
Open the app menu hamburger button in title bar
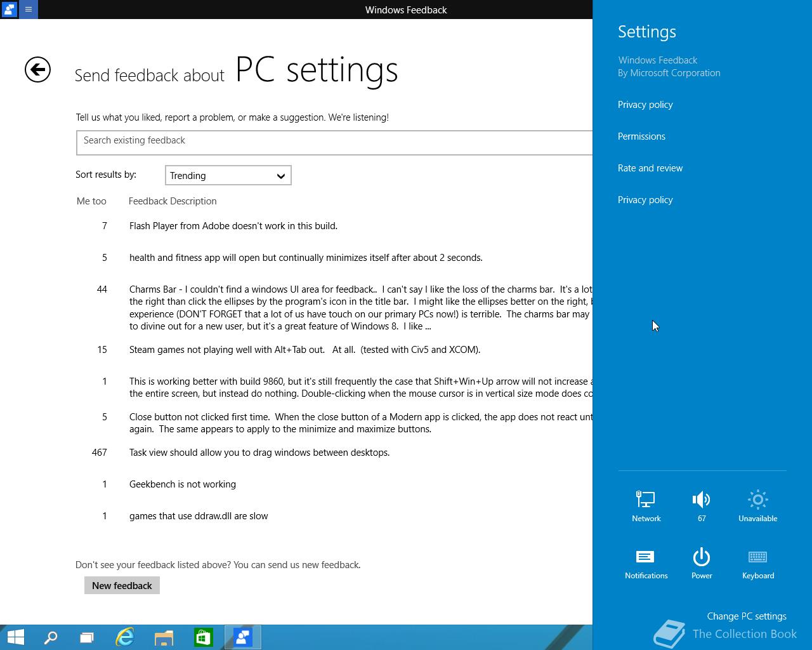click(x=29, y=10)
